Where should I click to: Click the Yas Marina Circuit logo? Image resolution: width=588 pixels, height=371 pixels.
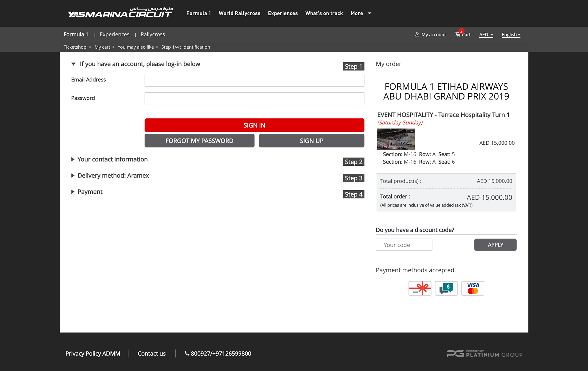click(x=120, y=13)
